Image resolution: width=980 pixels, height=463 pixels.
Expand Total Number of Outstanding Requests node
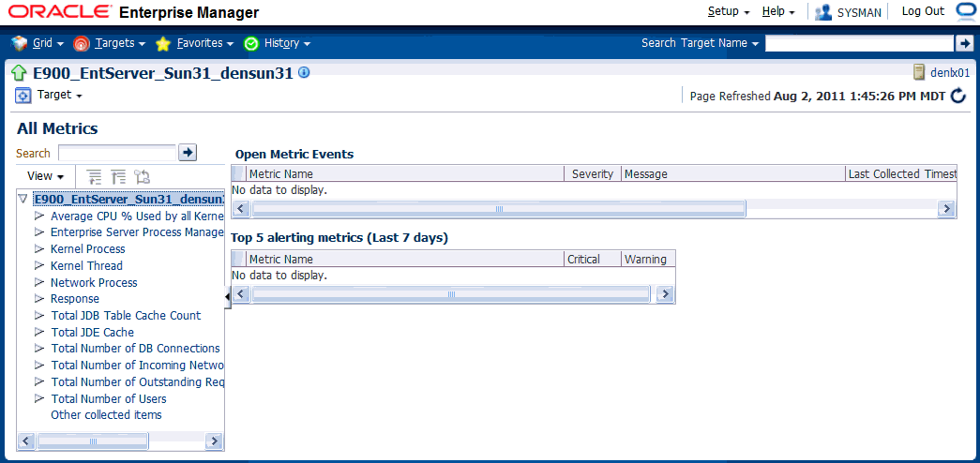point(39,381)
